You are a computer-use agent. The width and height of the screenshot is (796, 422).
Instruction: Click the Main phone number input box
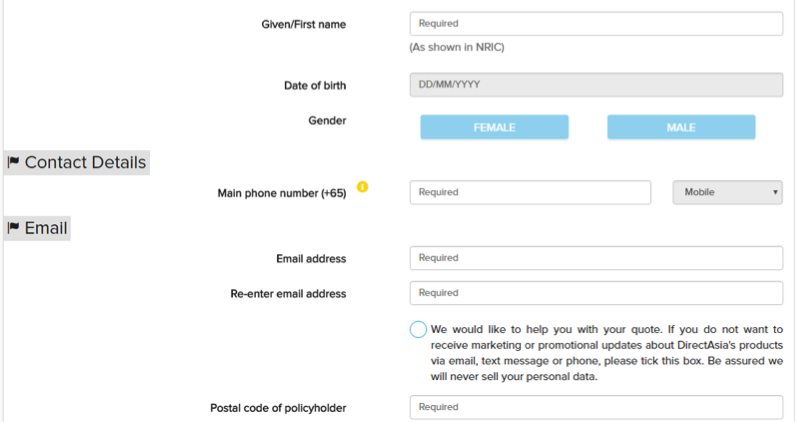pyautogui.click(x=530, y=192)
